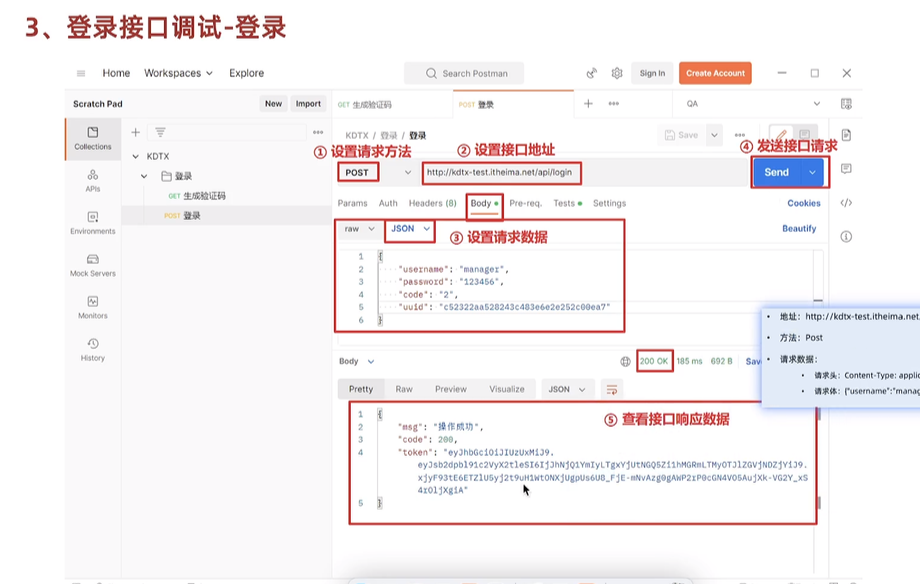920x584 pixels.
Task: Click the Sign In button
Action: (x=652, y=73)
